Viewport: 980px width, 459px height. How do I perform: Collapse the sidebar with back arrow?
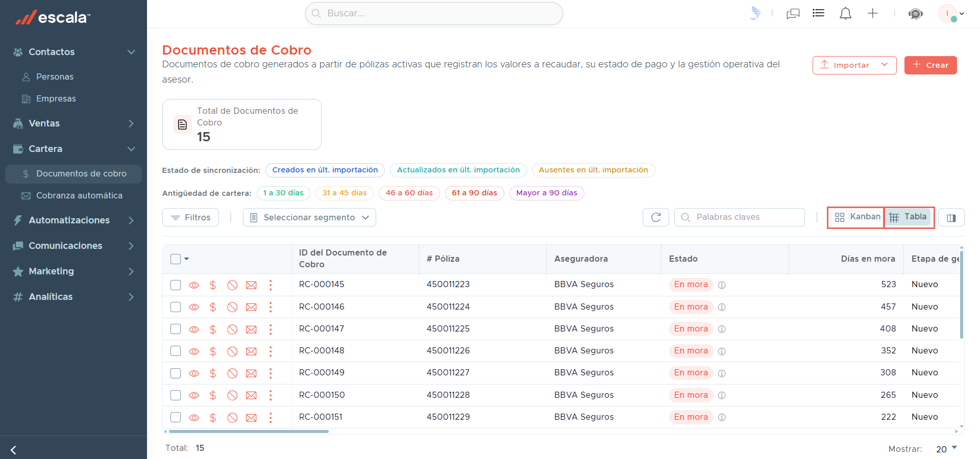click(x=13, y=450)
